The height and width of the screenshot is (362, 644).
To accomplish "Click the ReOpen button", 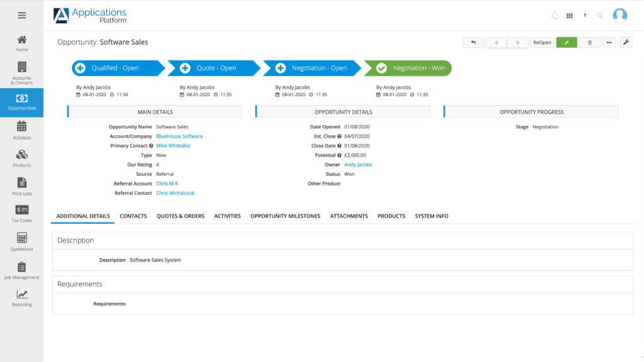I will pos(541,43).
